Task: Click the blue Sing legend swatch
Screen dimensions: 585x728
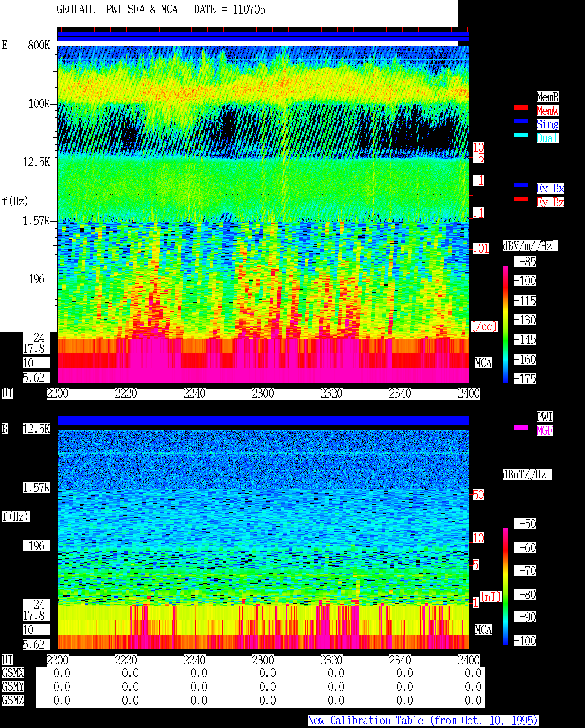Action: pyautogui.click(x=521, y=121)
